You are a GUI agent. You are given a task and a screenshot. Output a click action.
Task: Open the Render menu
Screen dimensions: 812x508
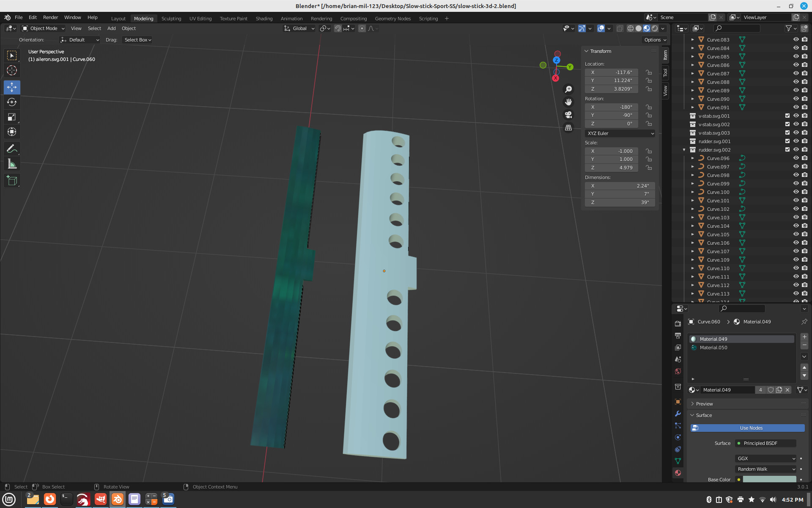tap(50, 17)
